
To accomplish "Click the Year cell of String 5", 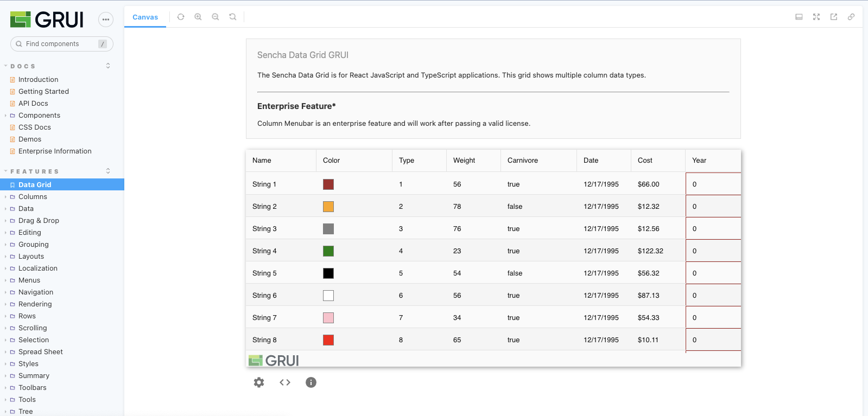I will point(713,273).
